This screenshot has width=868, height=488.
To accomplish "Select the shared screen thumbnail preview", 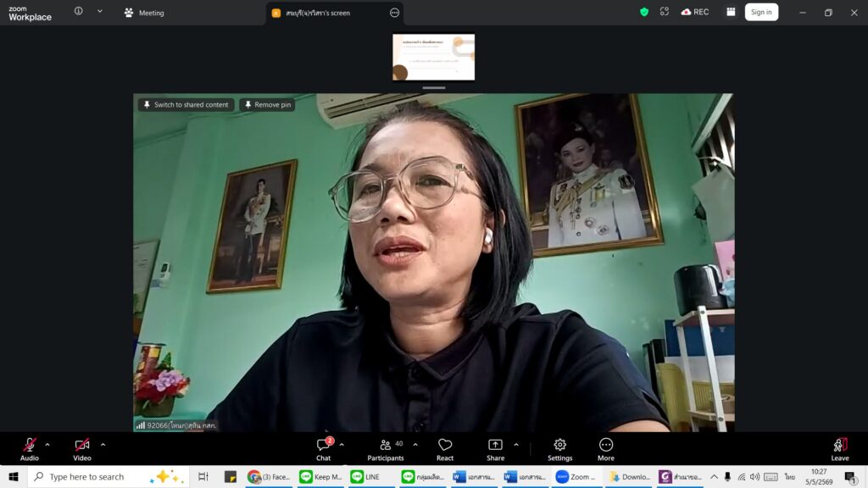I will pyautogui.click(x=433, y=57).
